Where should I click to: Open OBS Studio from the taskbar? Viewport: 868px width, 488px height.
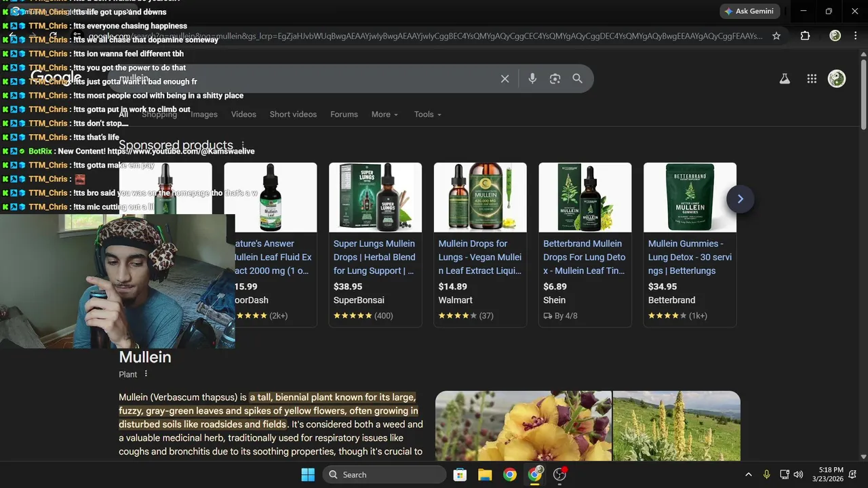click(560, 474)
